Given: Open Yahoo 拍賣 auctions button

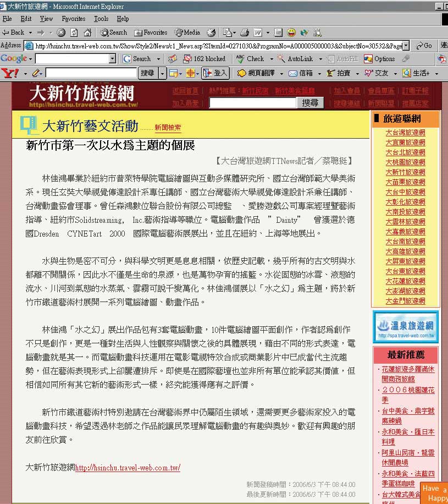Looking at the screenshot, I should click(x=339, y=73).
